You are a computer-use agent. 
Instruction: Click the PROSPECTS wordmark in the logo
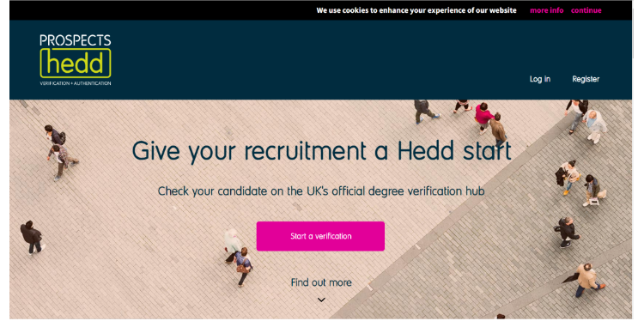76,40
